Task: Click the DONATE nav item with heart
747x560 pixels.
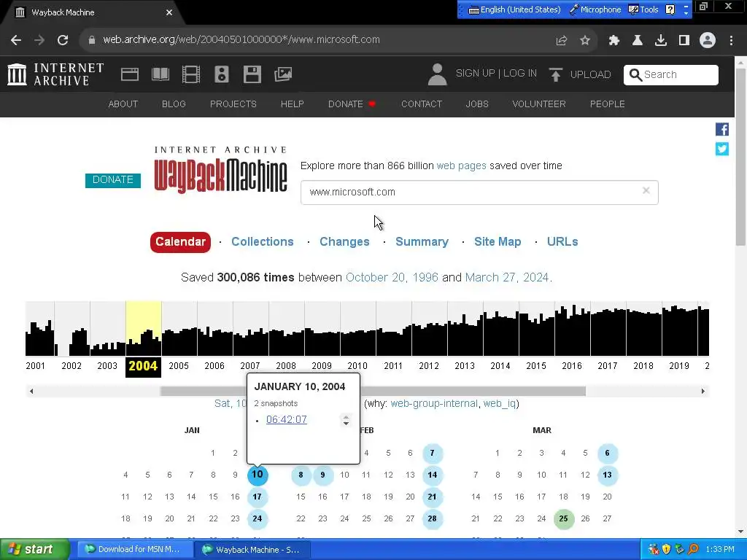Action: point(352,104)
